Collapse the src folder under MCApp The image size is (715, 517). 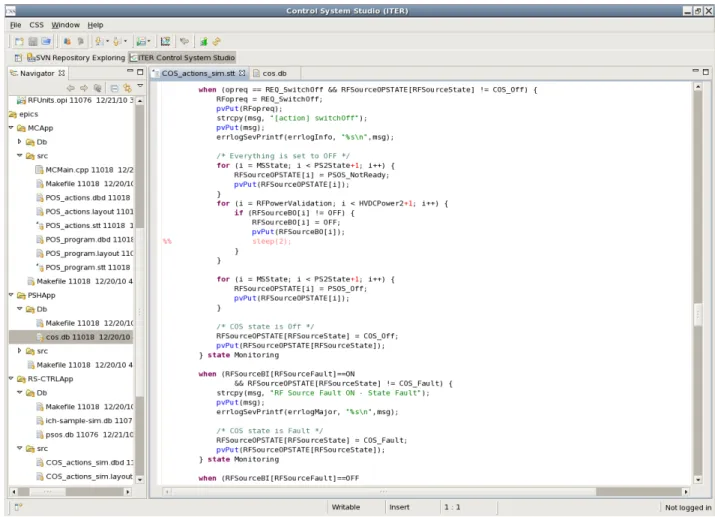point(20,155)
